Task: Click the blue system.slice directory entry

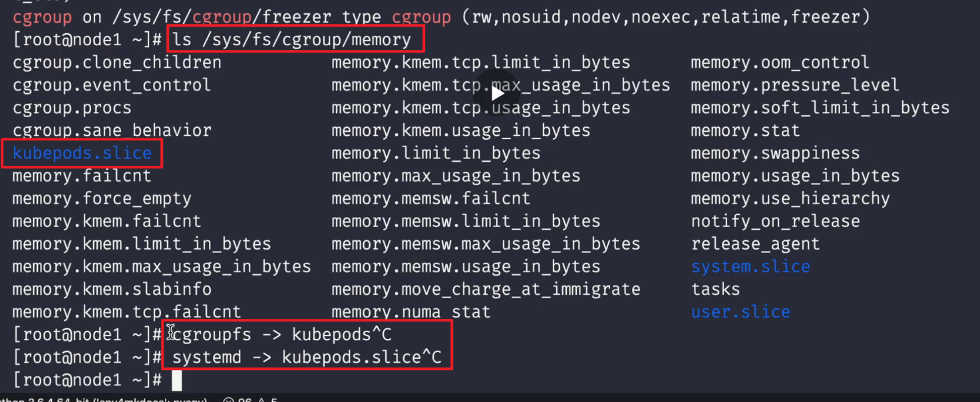Action: [x=750, y=267]
